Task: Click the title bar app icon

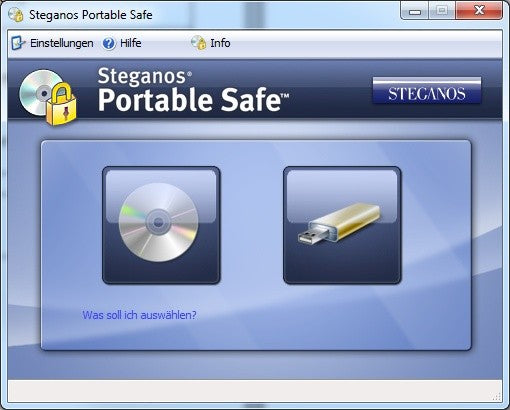Action: [x=16, y=15]
